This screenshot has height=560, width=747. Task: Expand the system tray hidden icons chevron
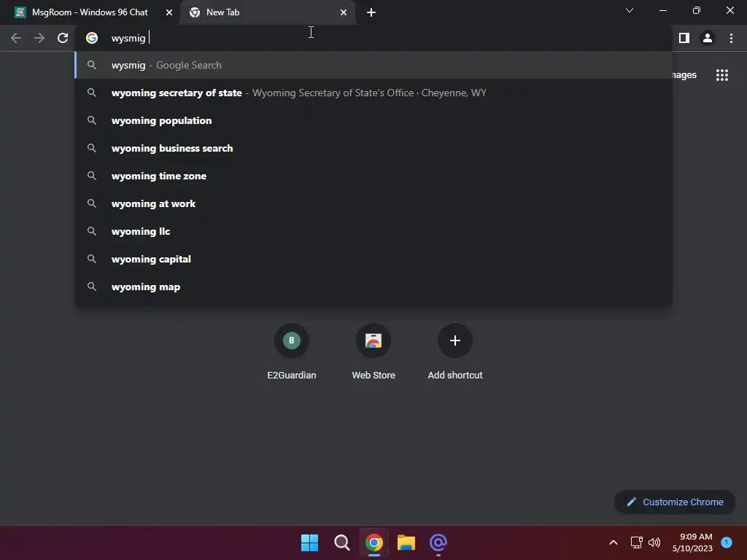pos(614,542)
